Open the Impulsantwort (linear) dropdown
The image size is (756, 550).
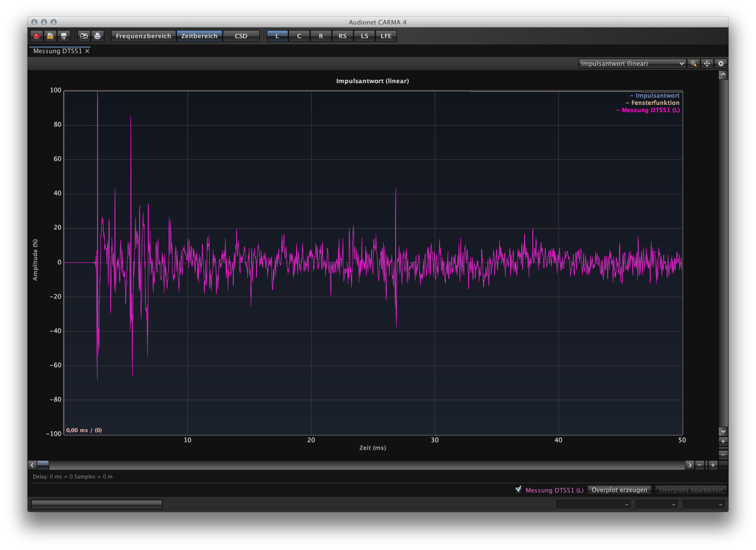click(632, 64)
